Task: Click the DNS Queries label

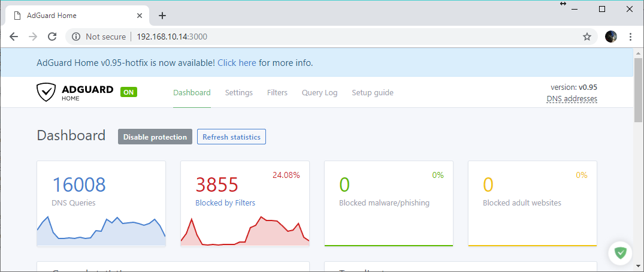Action: (x=74, y=203)
